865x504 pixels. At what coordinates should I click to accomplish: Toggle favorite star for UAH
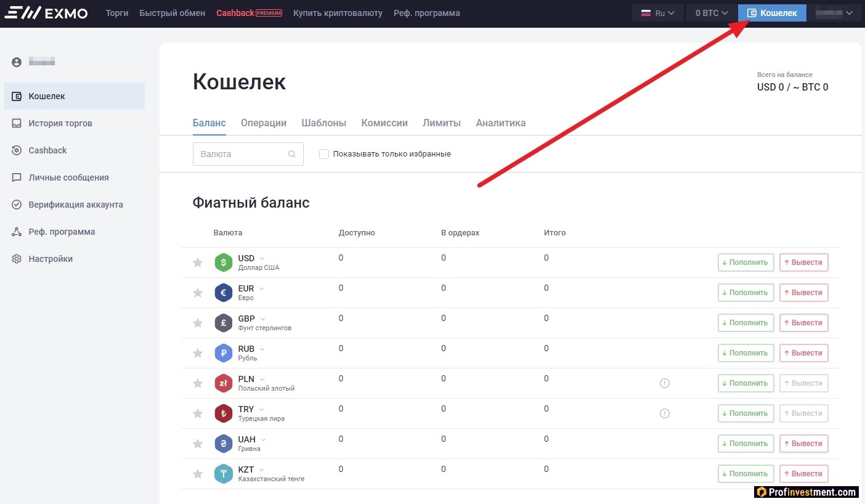[198, 444]
